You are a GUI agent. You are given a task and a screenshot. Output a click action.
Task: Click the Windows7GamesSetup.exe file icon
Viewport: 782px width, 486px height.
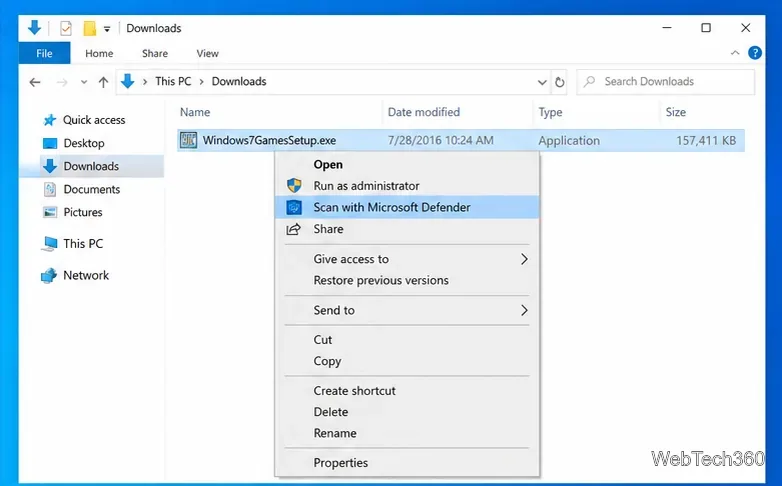click(188, 140)
